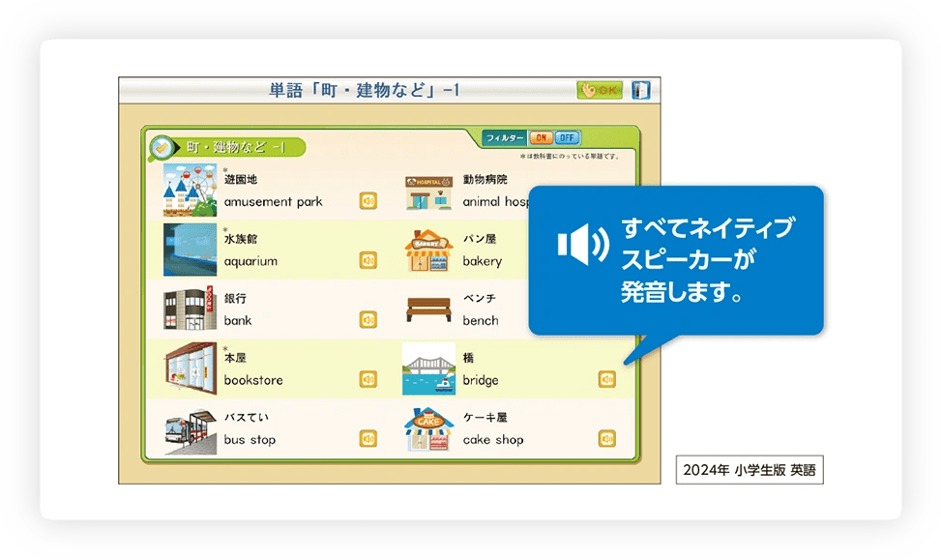
Task: Turn the filter OFF
Action: pos(568,138)
